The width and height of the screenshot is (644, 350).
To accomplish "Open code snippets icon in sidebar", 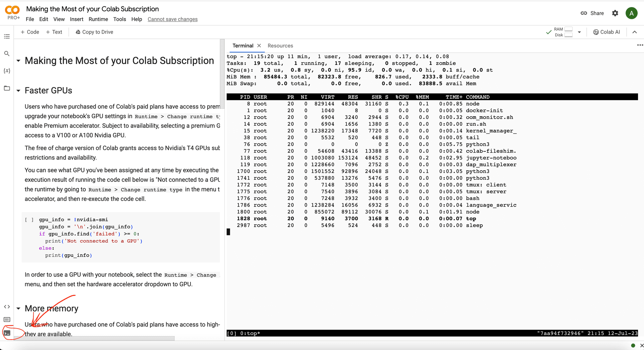I will click(x=7, y=307).
